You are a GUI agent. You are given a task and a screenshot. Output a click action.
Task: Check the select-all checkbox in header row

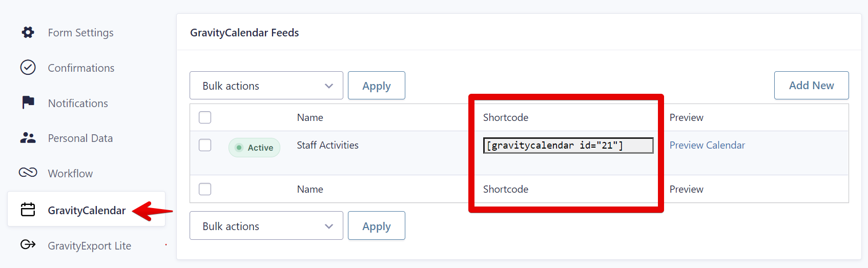tap(205, 117)
